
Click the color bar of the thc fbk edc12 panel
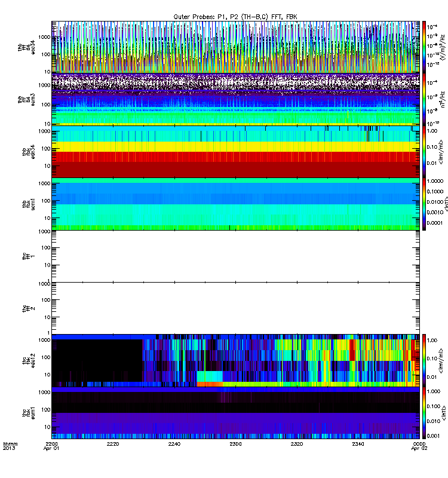coord(424,361)
